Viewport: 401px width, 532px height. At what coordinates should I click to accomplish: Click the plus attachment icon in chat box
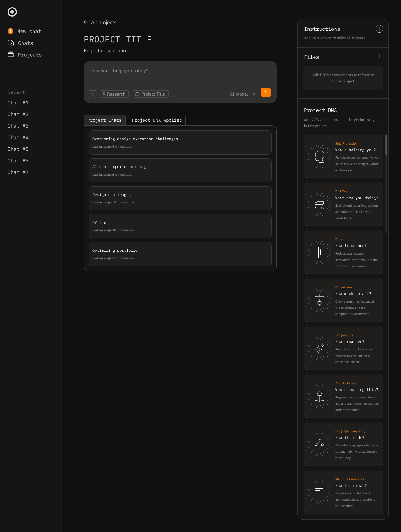(x=92, y=94)
